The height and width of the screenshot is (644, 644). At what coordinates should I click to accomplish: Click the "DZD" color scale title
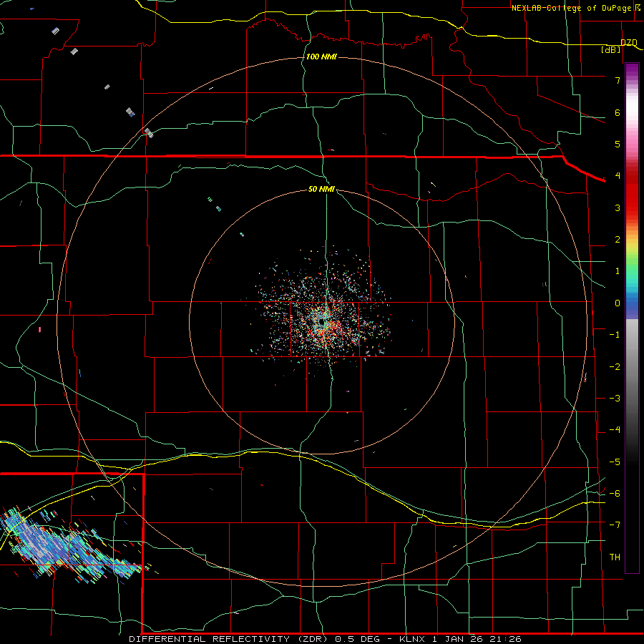[x=629, y=42]
